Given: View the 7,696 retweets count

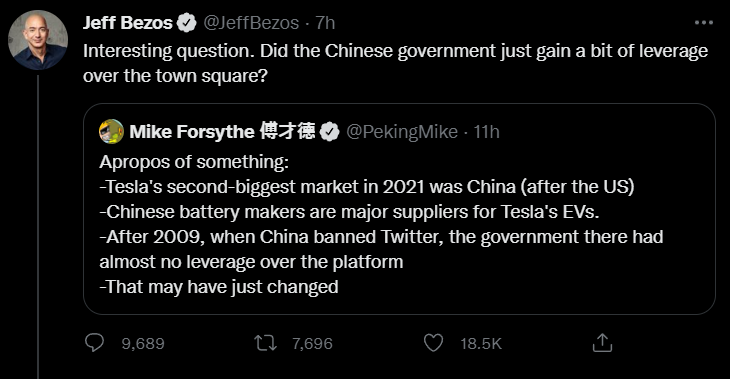Looking at the screenshot, I should (312, 344).
